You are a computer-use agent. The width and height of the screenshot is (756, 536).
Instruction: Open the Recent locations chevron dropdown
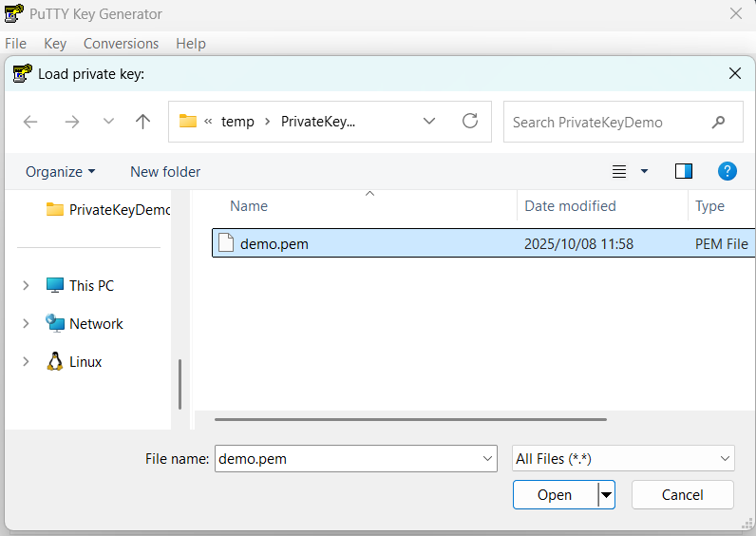[108, 122]
